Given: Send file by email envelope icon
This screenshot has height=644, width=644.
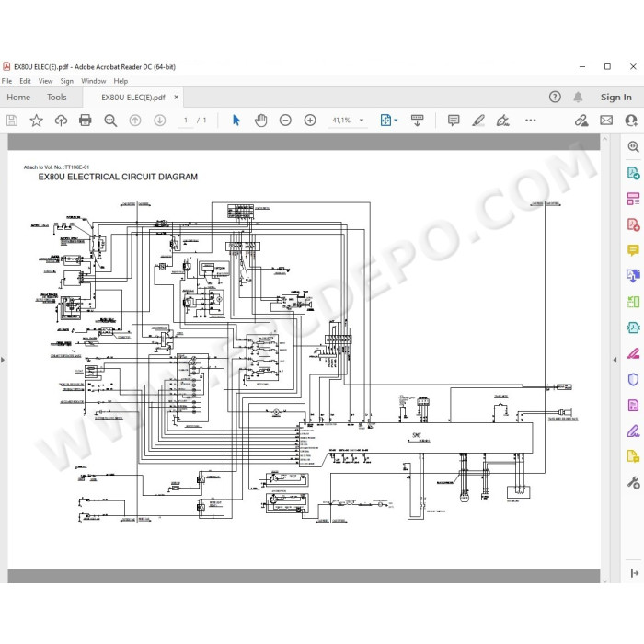Looking at the screenshot, I should pyautogui.click(x=606, y=121).
